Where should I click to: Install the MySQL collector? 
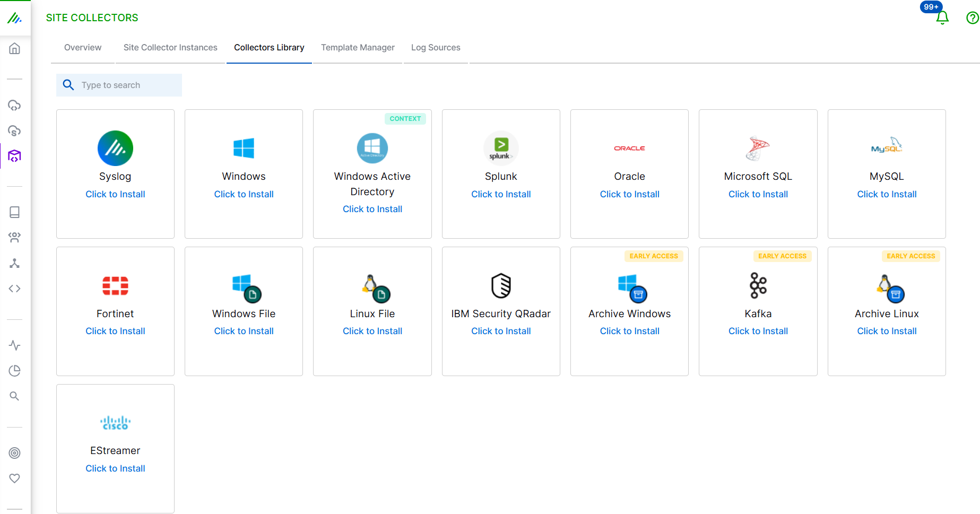coord(887,194)
